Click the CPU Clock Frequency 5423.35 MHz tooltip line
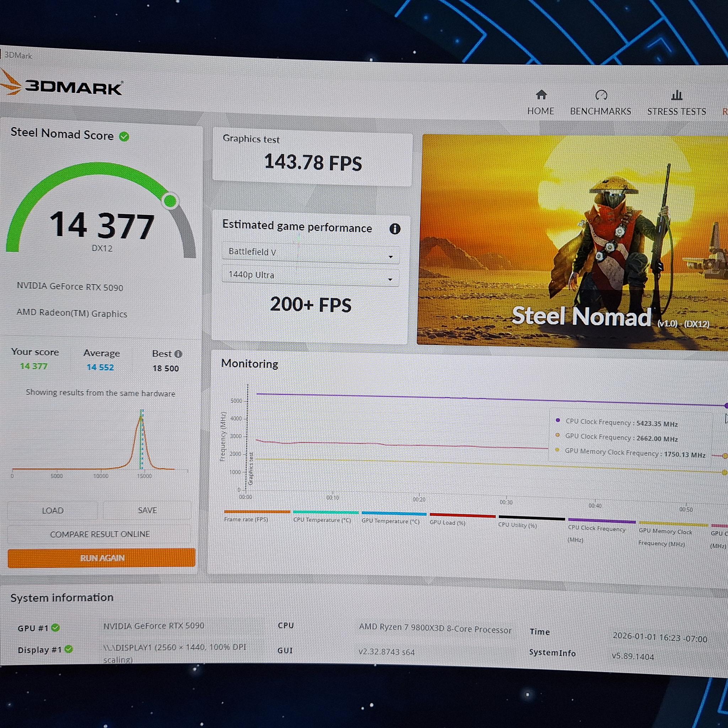 pyautogui.click(x=617, y=422)
